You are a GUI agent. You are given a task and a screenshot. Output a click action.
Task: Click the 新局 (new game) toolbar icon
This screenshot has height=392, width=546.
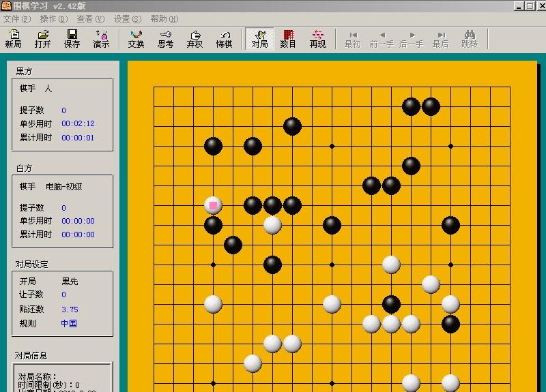13,39
